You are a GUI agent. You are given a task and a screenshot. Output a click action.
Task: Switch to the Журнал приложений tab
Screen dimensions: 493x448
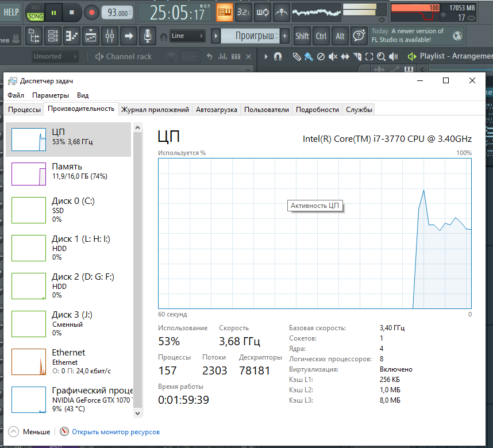pos(155,110)
